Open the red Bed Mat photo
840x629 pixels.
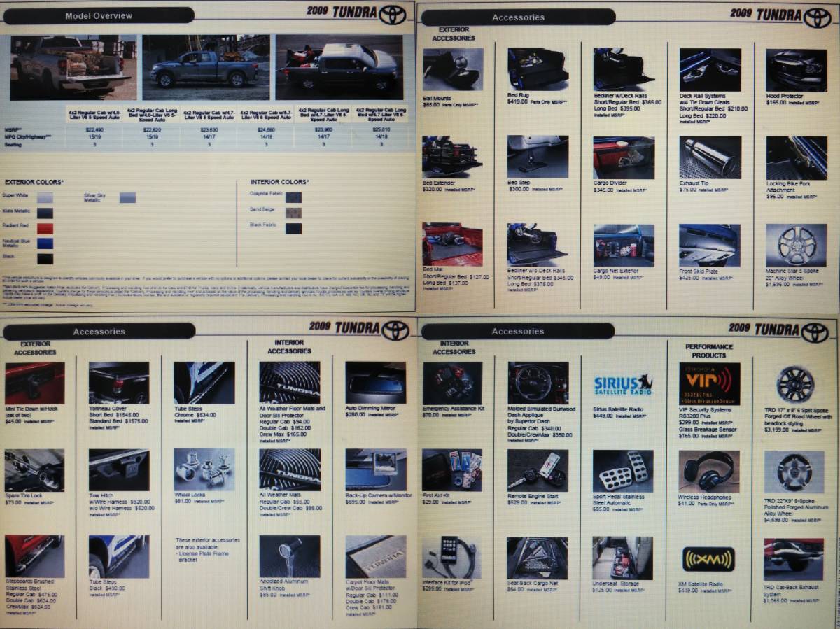[x=453, y=244]
